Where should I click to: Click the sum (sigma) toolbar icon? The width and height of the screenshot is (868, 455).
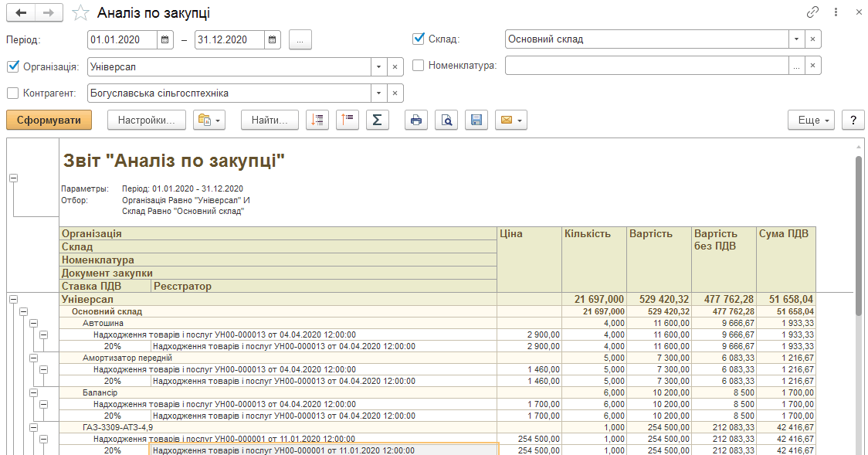pyautogui.click(x=378, y=120)
